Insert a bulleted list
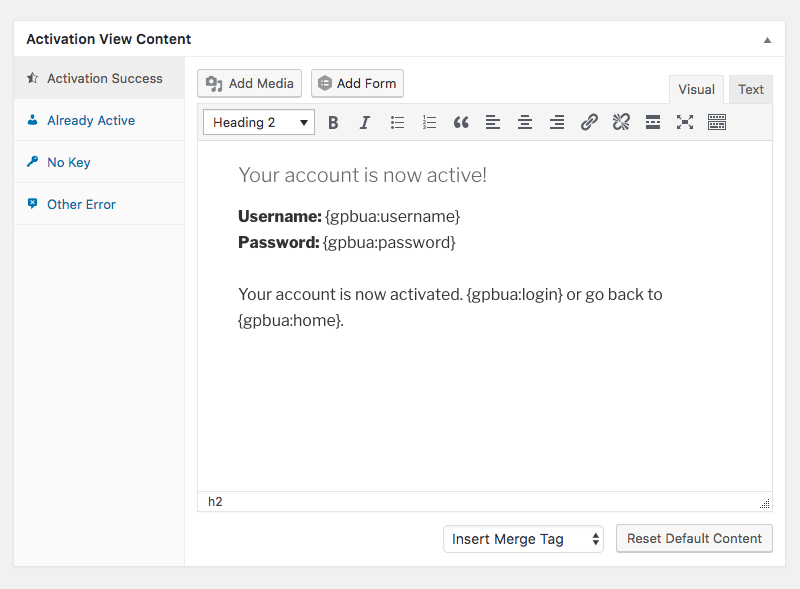 [397, 122]
